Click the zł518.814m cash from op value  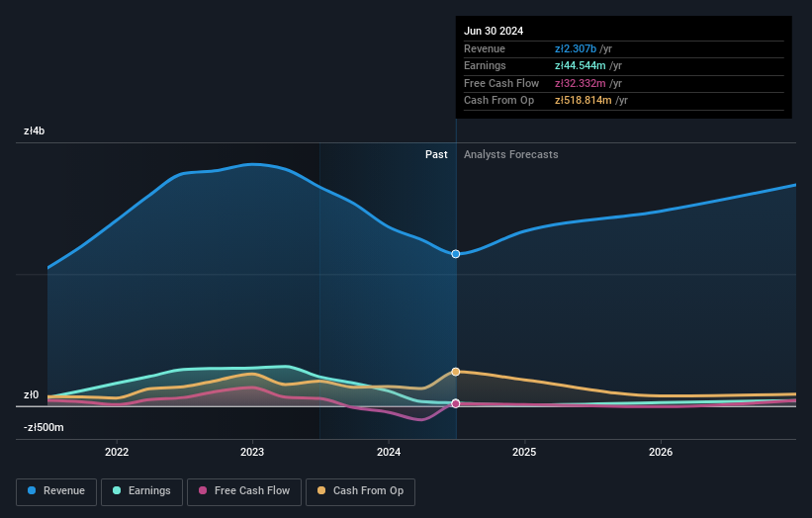click(x=584, y=101)
